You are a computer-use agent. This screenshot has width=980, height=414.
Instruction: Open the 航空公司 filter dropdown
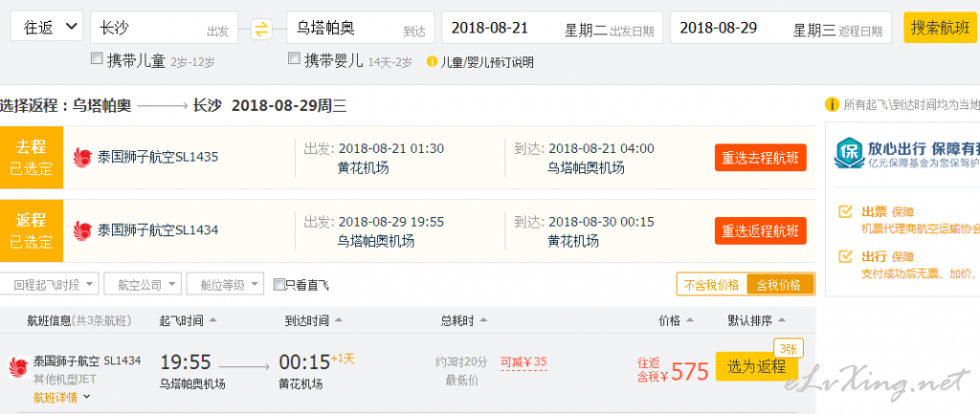143,285
